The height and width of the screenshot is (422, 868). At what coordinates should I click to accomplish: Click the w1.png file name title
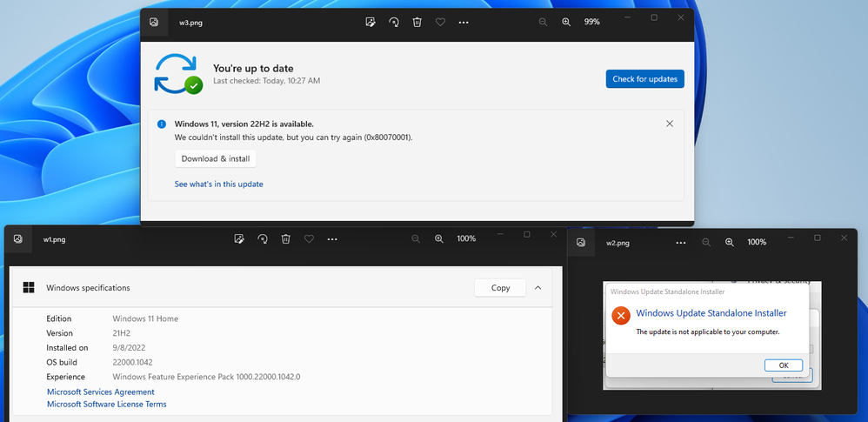(x=55, y=240)
